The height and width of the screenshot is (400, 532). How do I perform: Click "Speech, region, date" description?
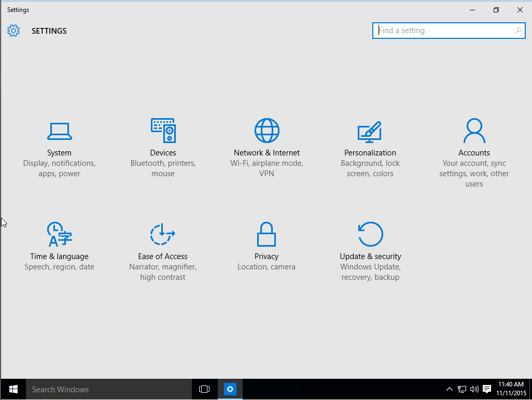60,267
